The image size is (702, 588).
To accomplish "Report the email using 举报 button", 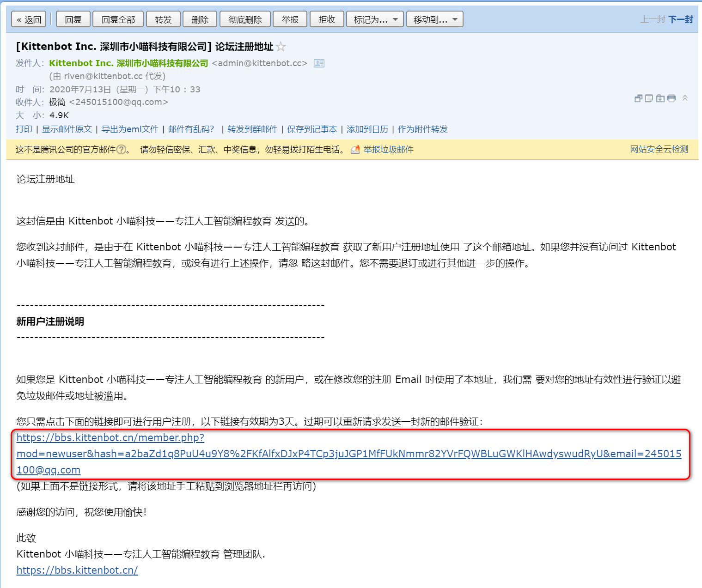I will click(x=290, y=19).
